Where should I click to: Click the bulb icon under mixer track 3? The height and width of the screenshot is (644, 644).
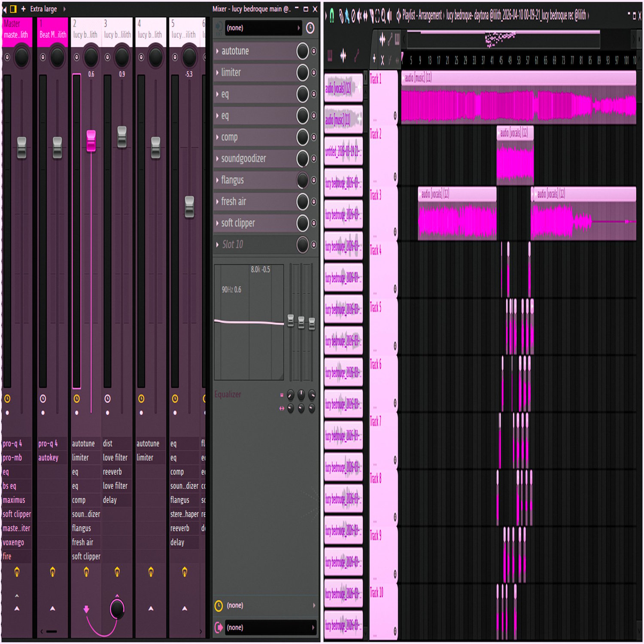click(x=117, y=571)
